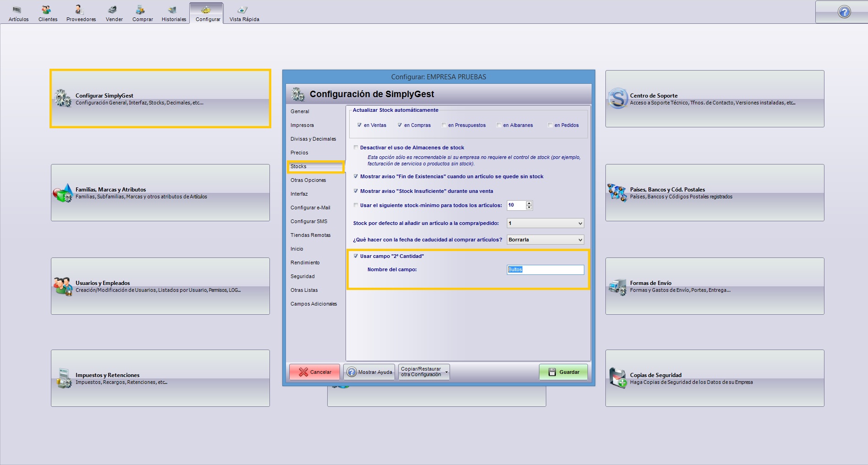This screenshot has height=465, width=868.
Task: Decrease the stock-mínimo value with the down arrow
Action: coord(529,208)
